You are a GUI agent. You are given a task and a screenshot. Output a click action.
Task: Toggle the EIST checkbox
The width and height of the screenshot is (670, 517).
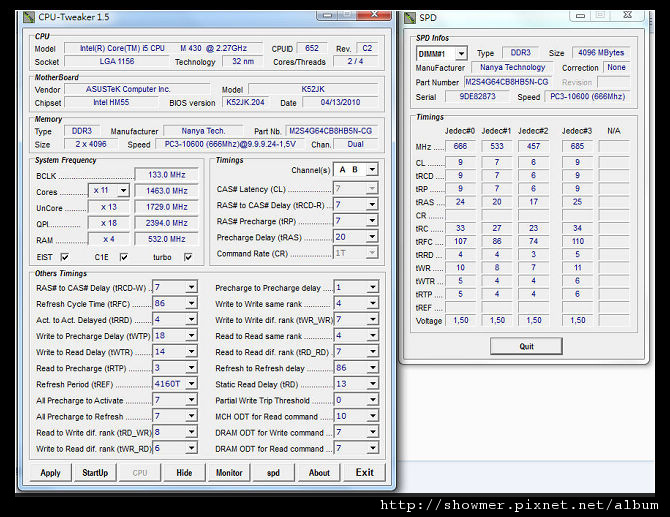click(x=64, y=257)
